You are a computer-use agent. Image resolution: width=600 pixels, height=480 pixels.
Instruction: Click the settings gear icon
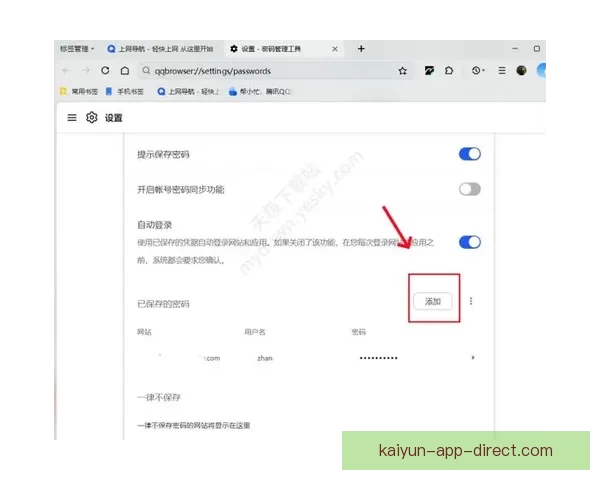click(x=91, y=118)
